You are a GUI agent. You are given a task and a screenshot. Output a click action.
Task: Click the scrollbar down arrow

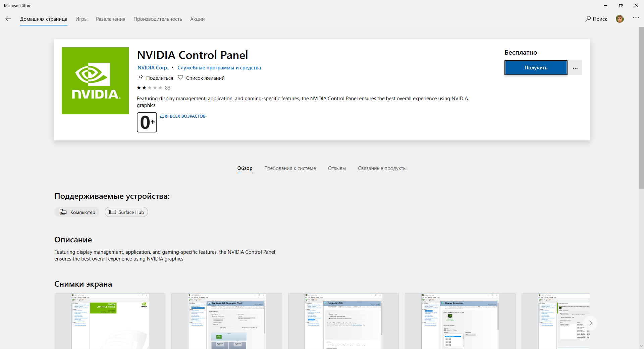click(641, 346)
